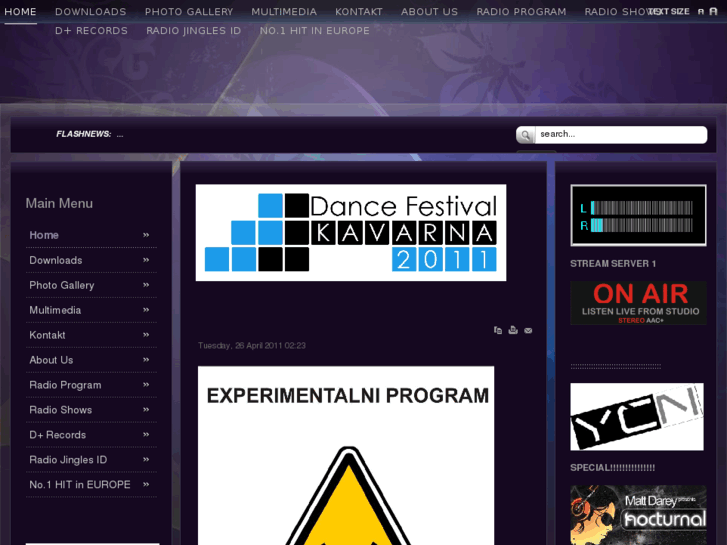Select Radio Program link in Main Menu
This screenshot has width=727, height=545.
(65, 385)
